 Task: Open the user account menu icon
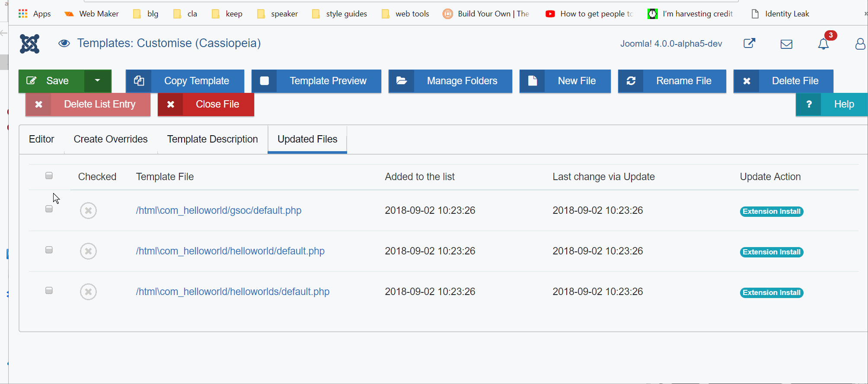pyautogui.click(x=860, y=44)
